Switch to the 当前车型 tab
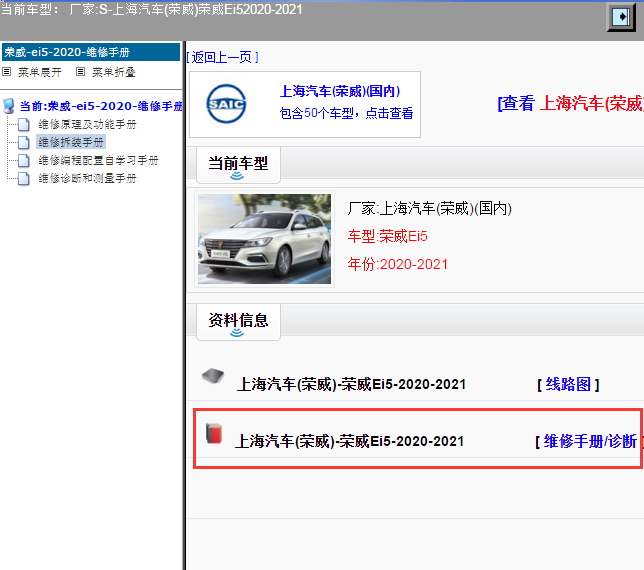 [x=238, y=165]
